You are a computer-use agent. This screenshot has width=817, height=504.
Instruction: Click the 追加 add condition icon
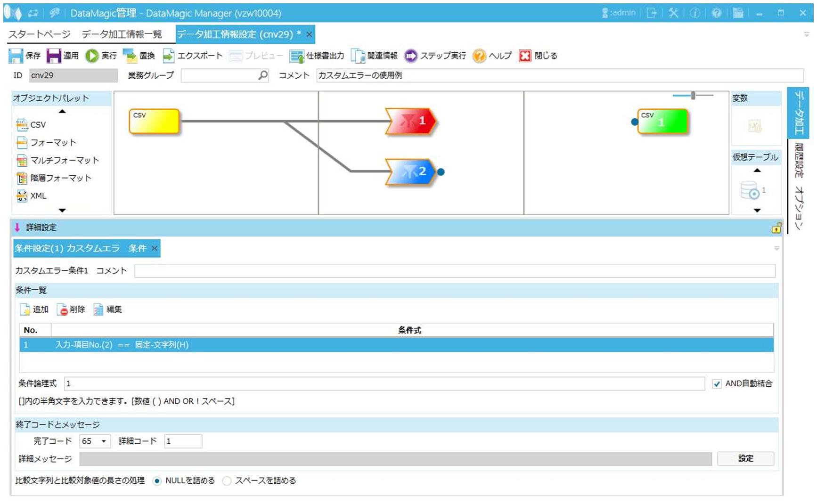(x=25, y=309)
